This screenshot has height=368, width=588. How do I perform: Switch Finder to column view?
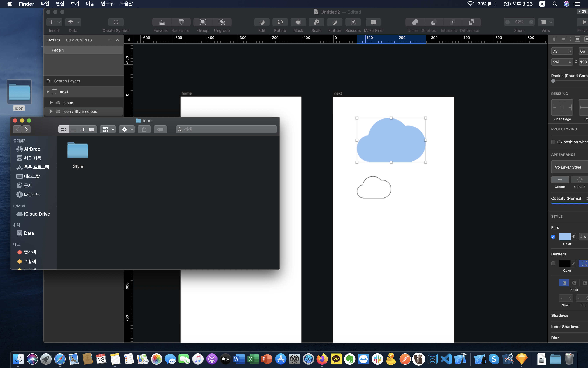click(83, 129)
